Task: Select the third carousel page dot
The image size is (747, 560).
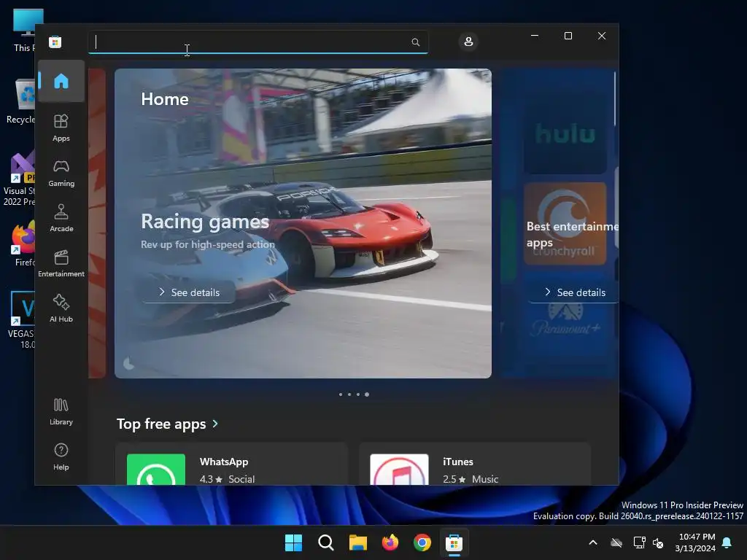Action: [357, 394]
